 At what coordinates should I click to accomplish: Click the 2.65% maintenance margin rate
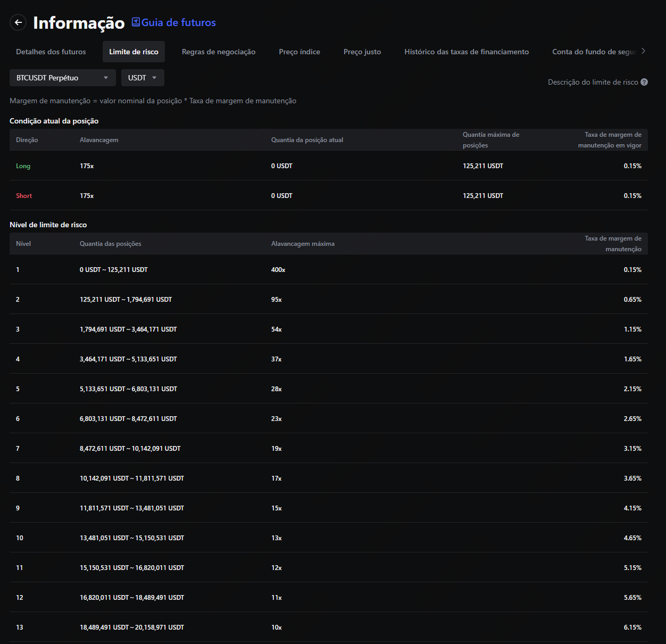(x=632, y=419)
